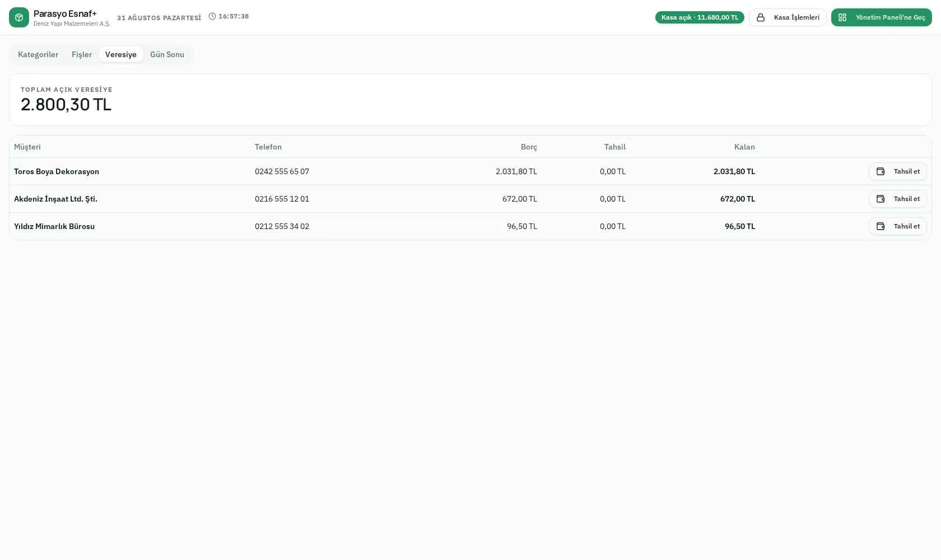Click Tahsil et for Akdeniz İnşaat Ltd. Şti.
This screenshot has width=941, height=560.
pyautogui.click(x=898, y=199)
